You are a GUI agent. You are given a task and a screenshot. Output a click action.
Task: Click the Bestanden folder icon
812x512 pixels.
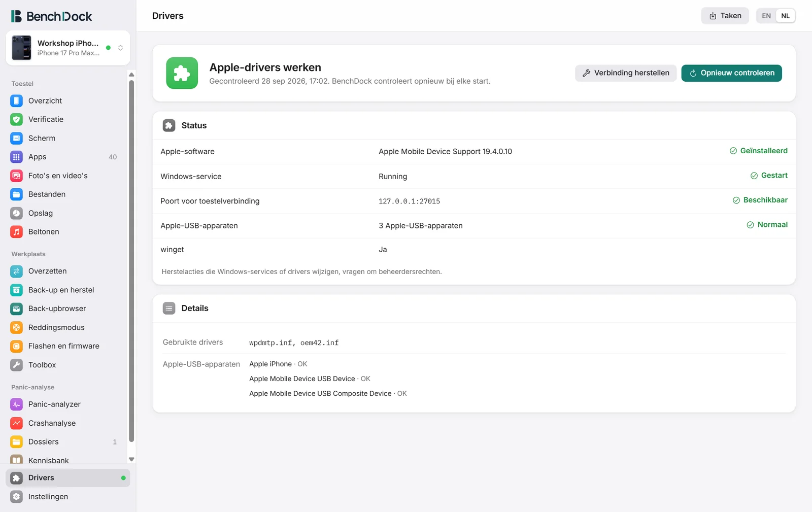point(16,194)
